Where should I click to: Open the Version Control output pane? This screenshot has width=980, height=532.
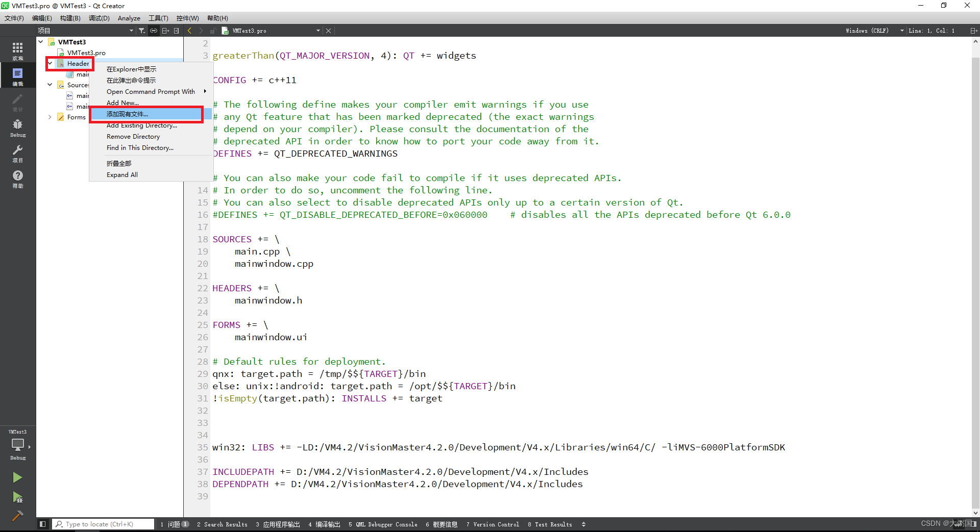click(493, 524)
